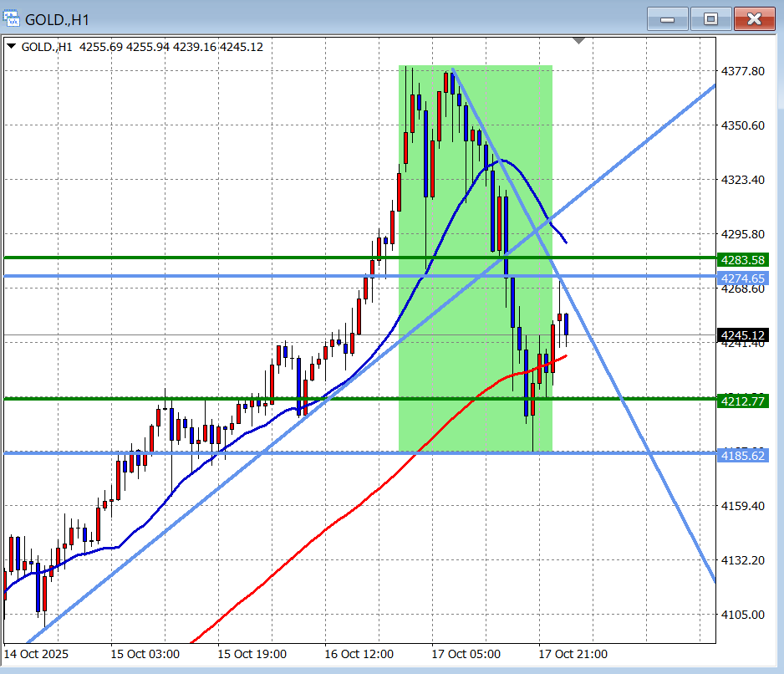
Task: Click the 14 Oct 2025 date axis label
Action: (x=37, y=654)
